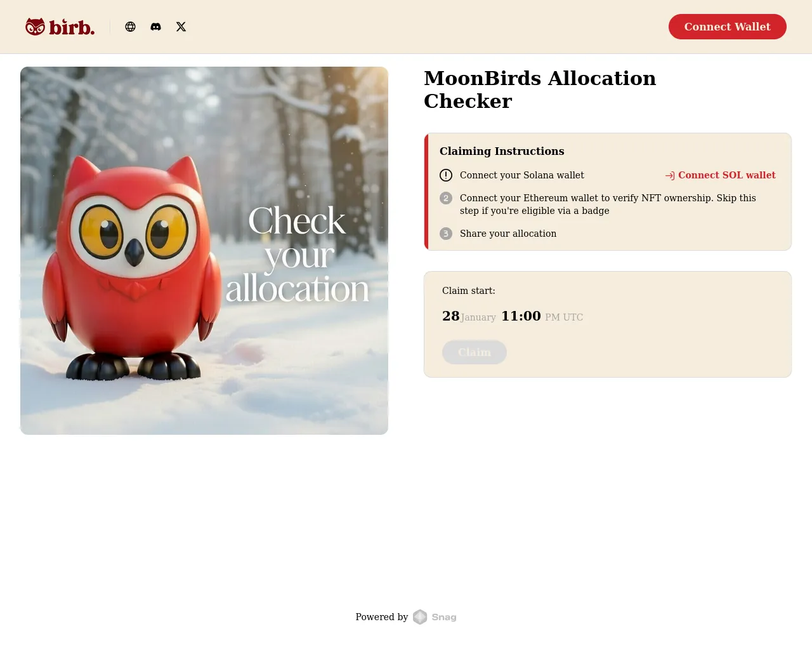Click the Connect Wallet button
The image size is (812, 650).
[728, 27]
